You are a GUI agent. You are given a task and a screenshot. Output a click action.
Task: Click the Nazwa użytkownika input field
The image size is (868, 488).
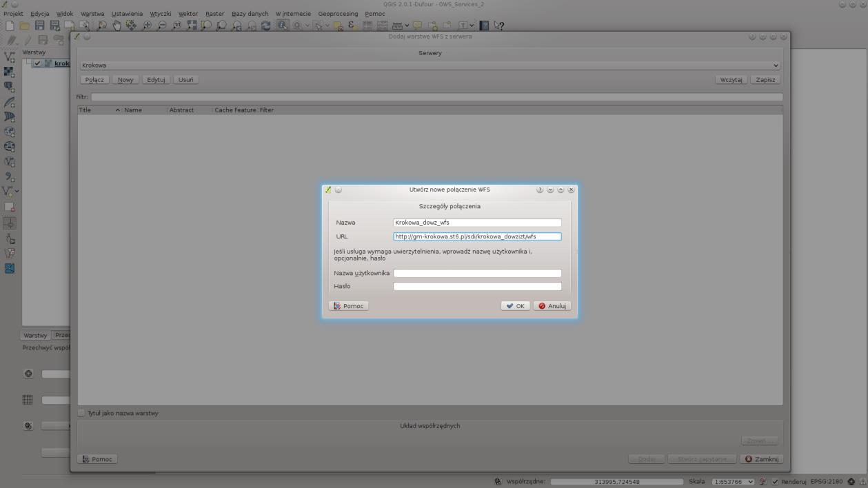pos(477,273)
